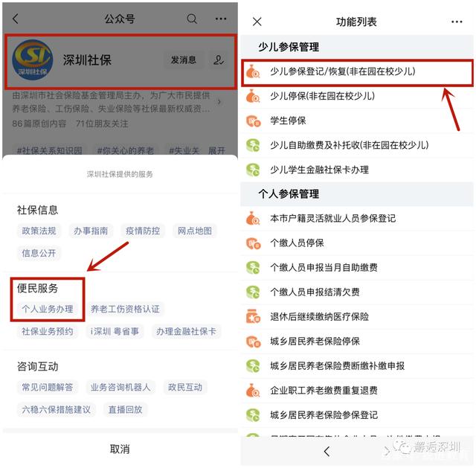
Task: Open the three-dot menu beside the search icon
Action: (221, 19)
